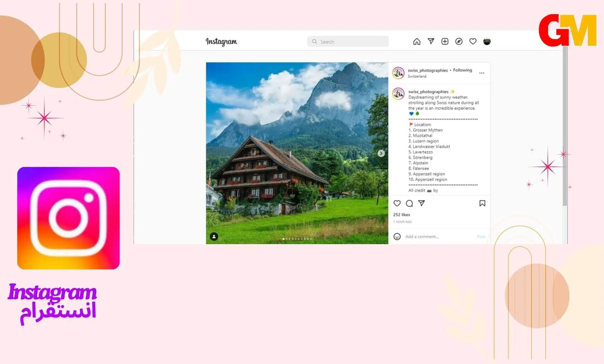Open swiss_photographies username in caption
Viewport: 604px width, 364px height.
tap(428, 92)
